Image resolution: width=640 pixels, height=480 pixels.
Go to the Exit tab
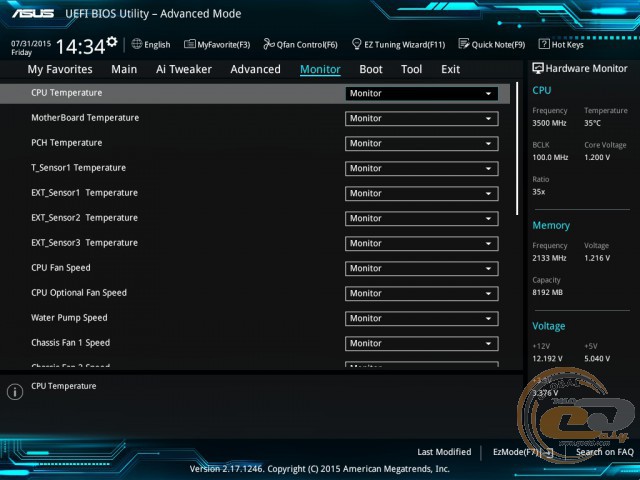tap(451, 69)
